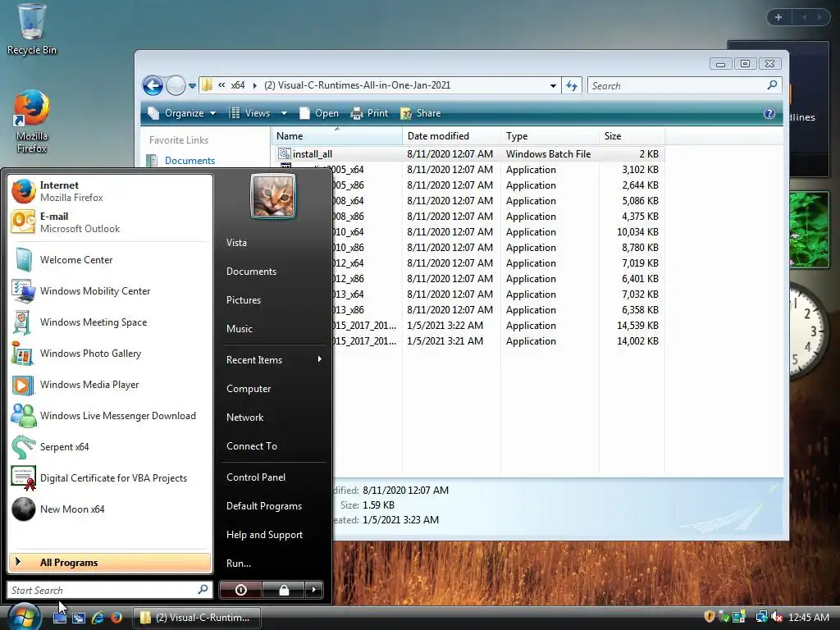This screenshot has height=630, width=840.
Task: Open Music folder from Start menu
Action: coord(274,329)
